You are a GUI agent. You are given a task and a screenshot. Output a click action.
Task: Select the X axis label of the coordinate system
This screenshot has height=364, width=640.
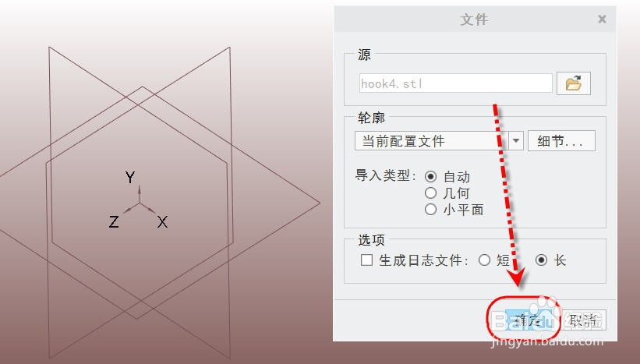click(162, 222)
